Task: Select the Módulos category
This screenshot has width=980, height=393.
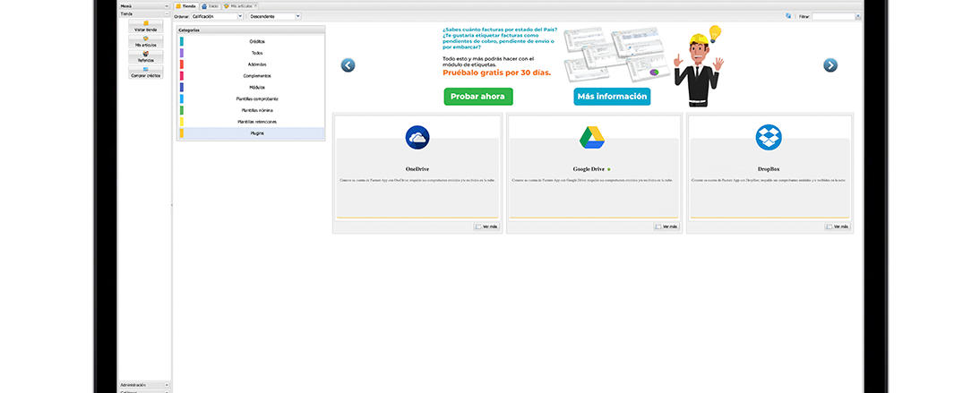Action: pyautogui.click(x=257, y=87)
